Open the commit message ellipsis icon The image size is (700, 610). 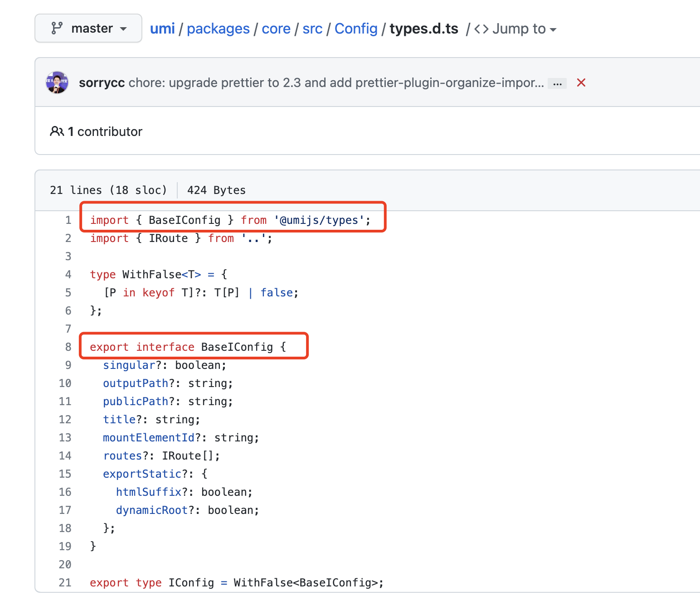(x=557, y=83)
